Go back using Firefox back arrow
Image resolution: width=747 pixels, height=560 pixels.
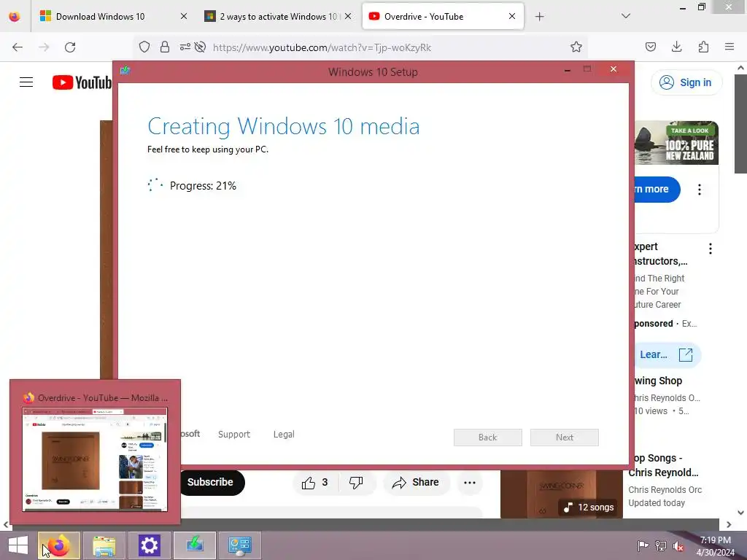pos(18,47)
